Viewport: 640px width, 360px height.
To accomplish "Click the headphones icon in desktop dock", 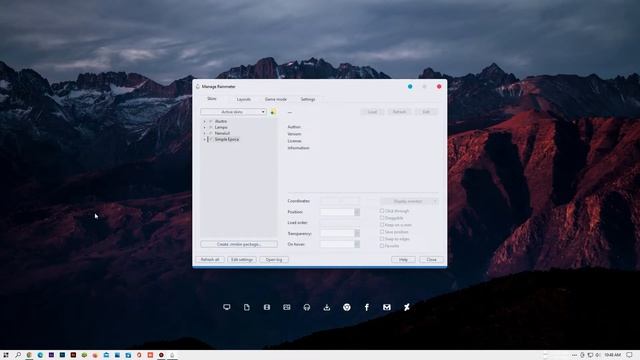I will click(x=307, y=307).
